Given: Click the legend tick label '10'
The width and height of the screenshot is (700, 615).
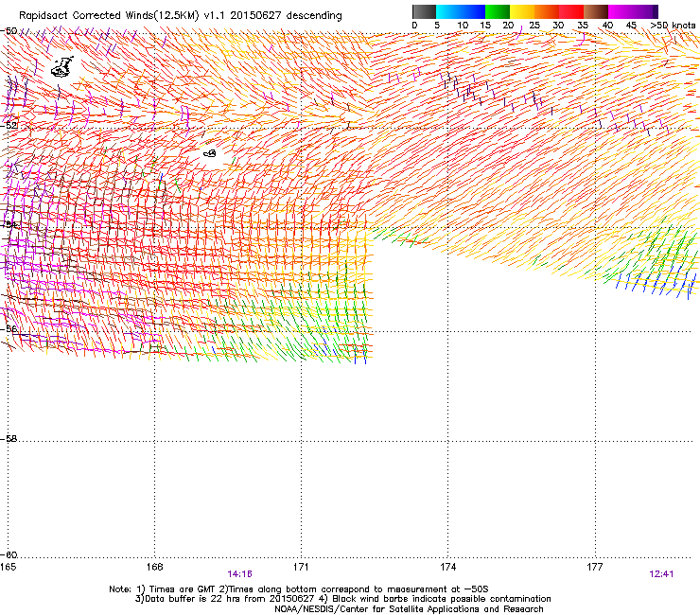Looking at the screenshot, I should tap(463, 26).
